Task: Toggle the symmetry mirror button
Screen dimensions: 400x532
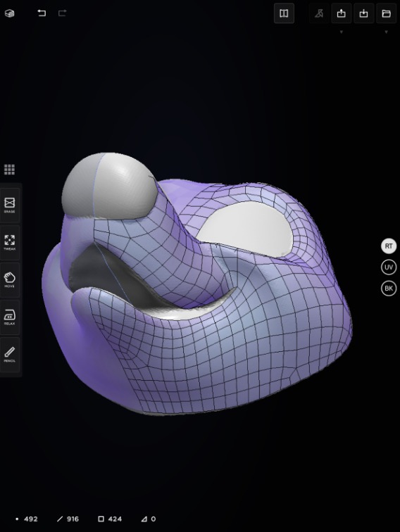Action: point(284,13)
